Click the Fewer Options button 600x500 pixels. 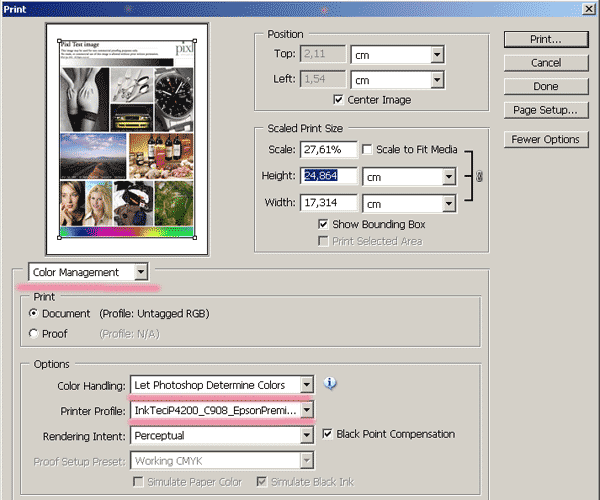click(546, 139)
